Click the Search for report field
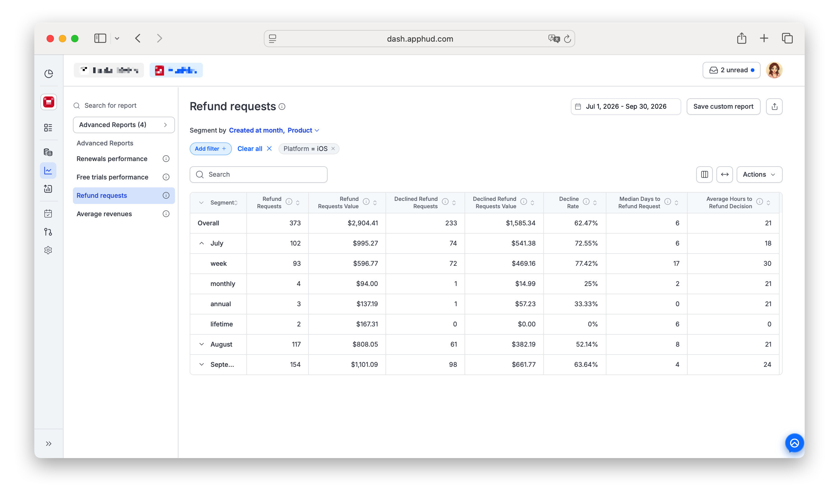The width and height of the screenshot is (839, 504). [124, 106]
